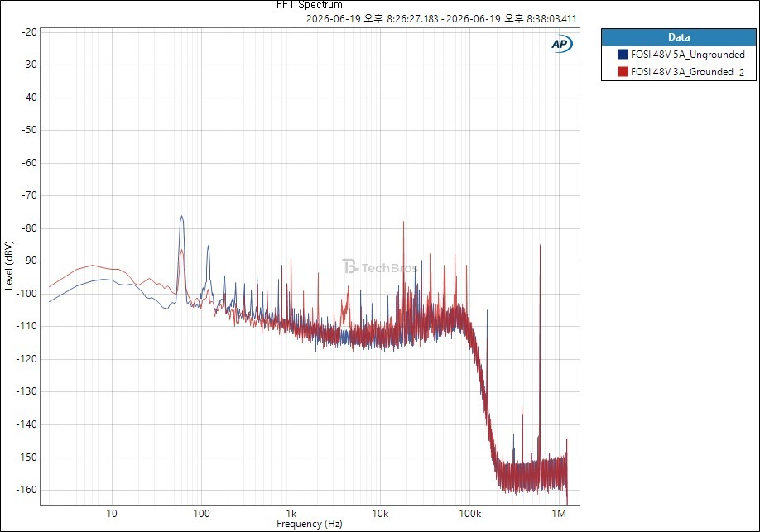
Task: Click the 10k frequency axis tick label
Action: [380, 514]
